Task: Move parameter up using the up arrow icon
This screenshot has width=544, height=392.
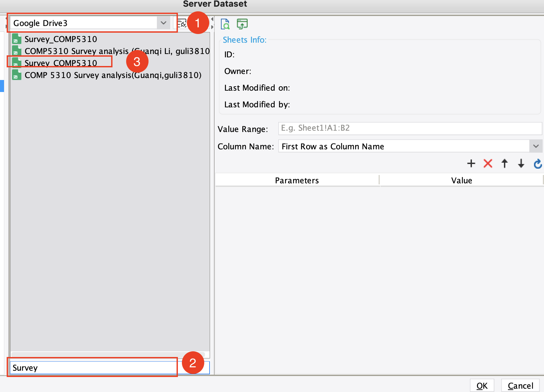Action: 504,164
